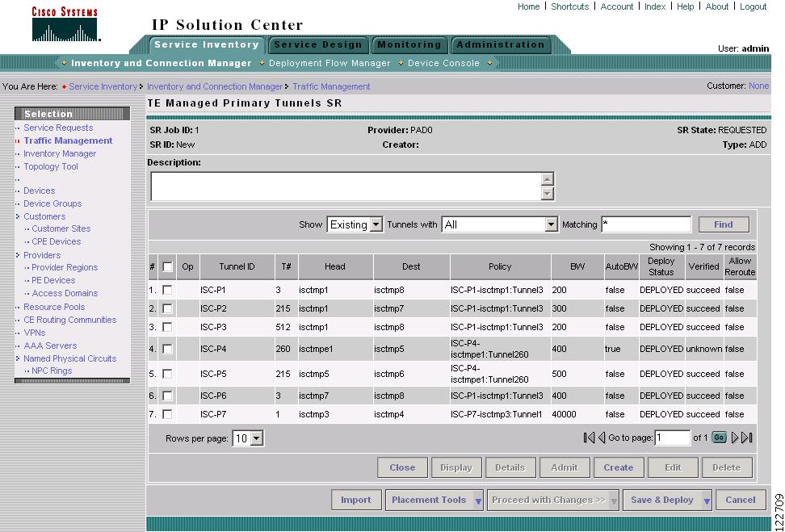Click the Close button

[x=402, y=467]
